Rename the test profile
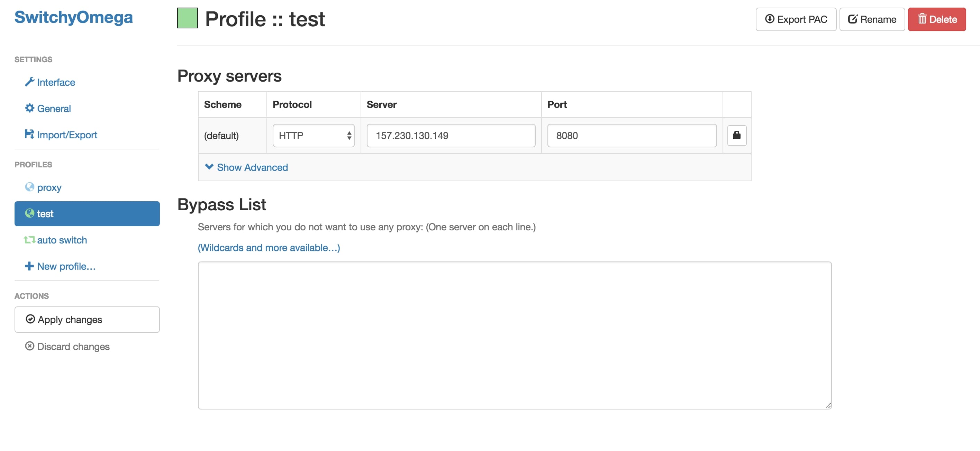The image size is (980, 451). coord(872,19)
